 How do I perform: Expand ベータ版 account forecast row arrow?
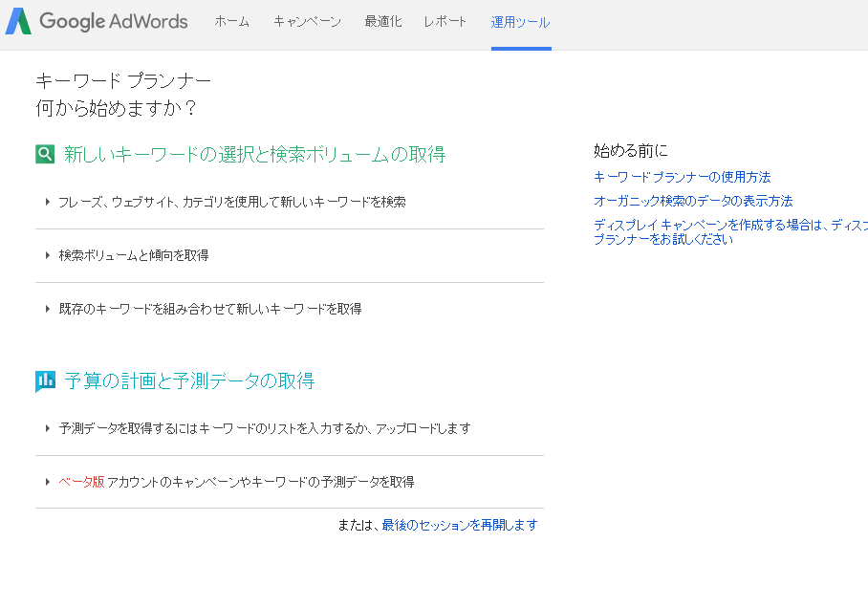point(48,482)
